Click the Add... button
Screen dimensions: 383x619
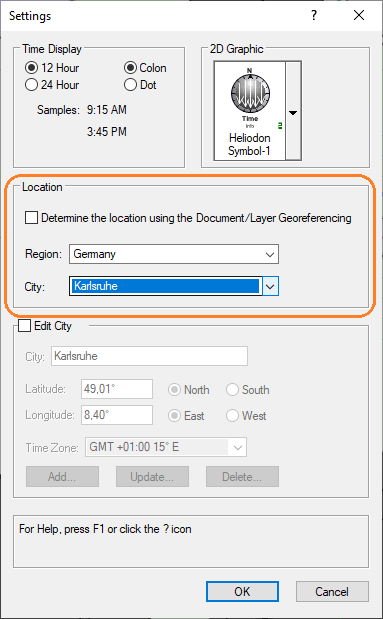tap(62, 476)
